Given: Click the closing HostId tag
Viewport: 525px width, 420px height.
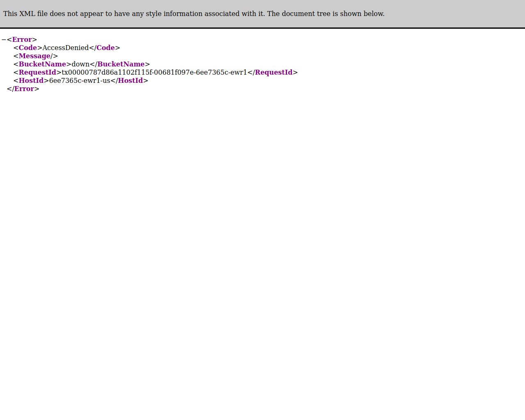Looking at the screenshot, I should [129, 81].
